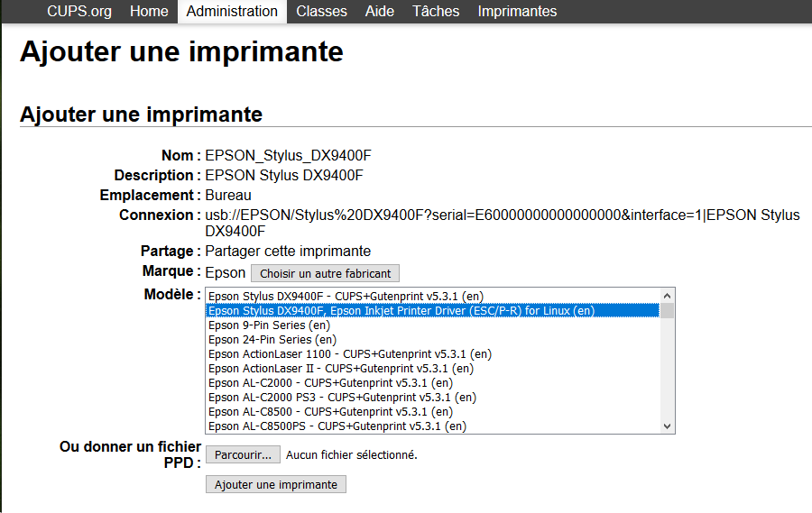Click model list scroll up arrow
Viewport: 812px width, 513px height.
click(667, 296)
